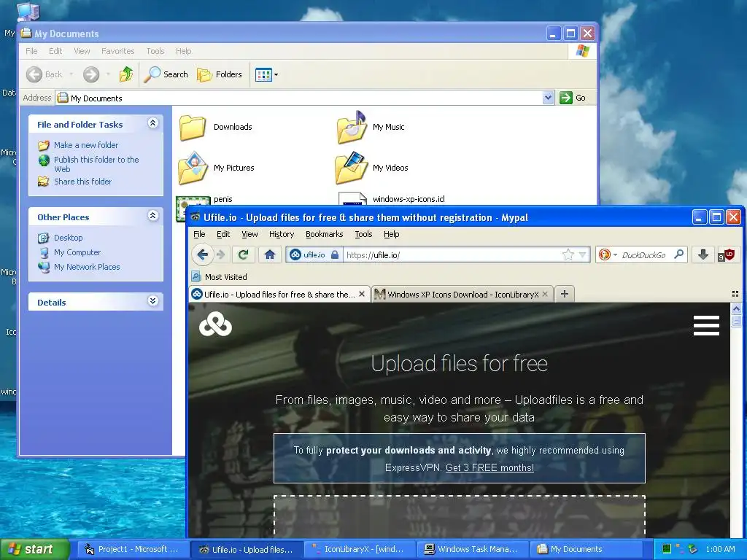Click the ufile.io site identity lock
The height and width of the screenshot is (560, 747).
[x=335, y=254]
